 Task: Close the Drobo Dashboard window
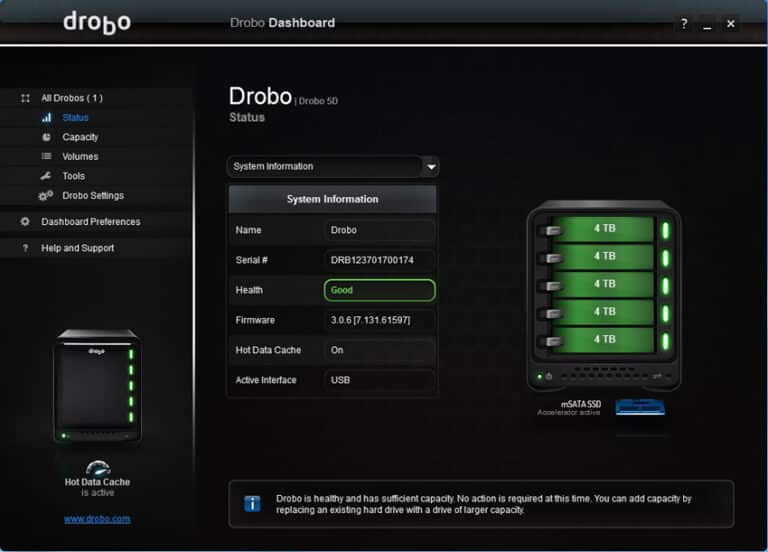730,23
